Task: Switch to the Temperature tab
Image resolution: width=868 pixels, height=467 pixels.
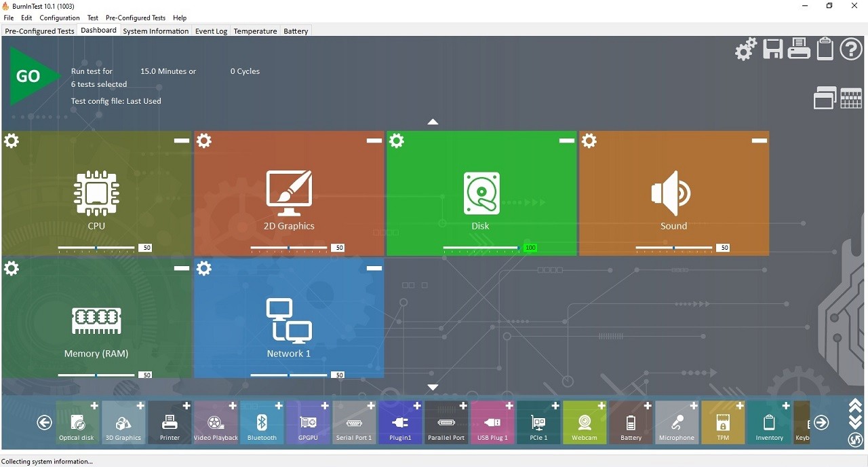Action: point(255,31)
